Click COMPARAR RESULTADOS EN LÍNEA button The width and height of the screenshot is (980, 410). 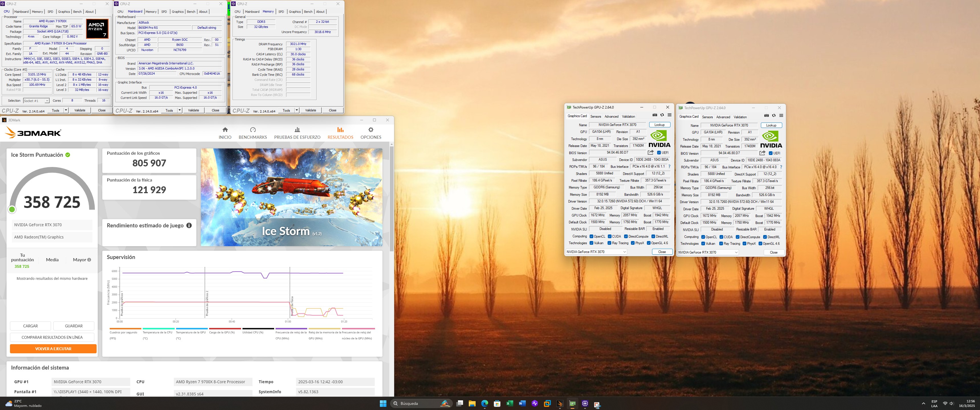(52, 337)
